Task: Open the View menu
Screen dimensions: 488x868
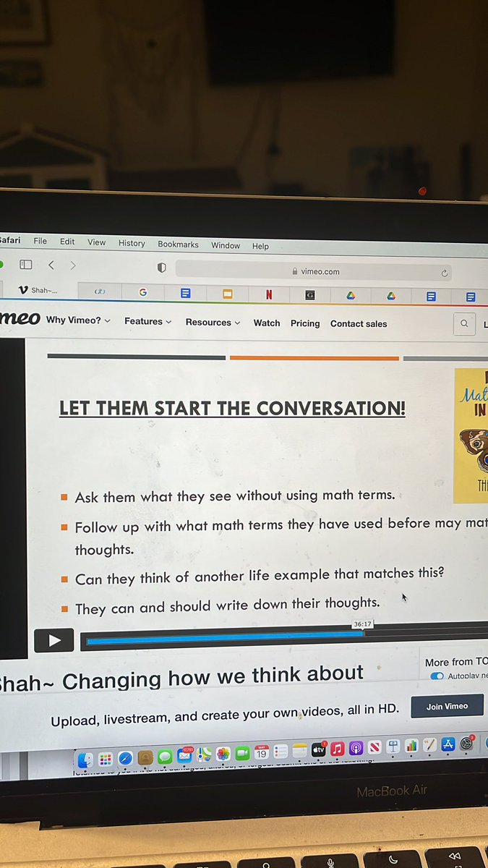Action: click(96, 242)
